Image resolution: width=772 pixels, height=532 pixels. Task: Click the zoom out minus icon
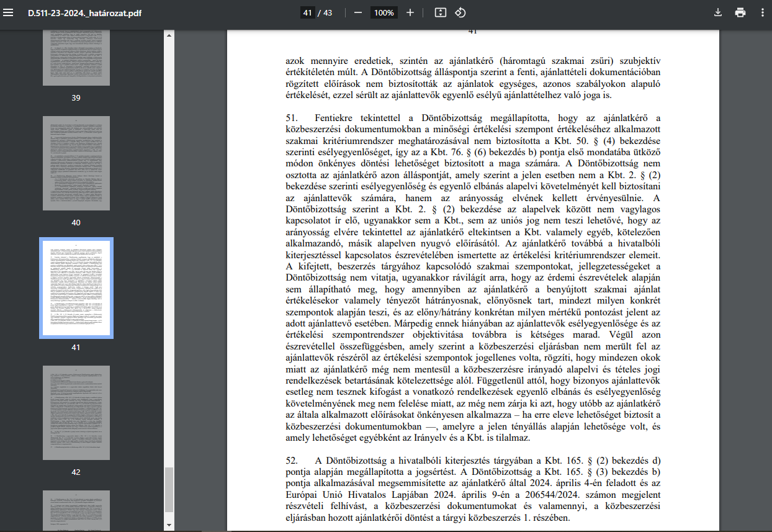pos(358,12)
